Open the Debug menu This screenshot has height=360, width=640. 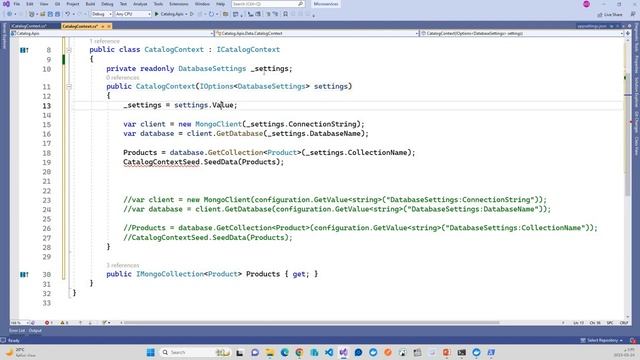[107, 4]
